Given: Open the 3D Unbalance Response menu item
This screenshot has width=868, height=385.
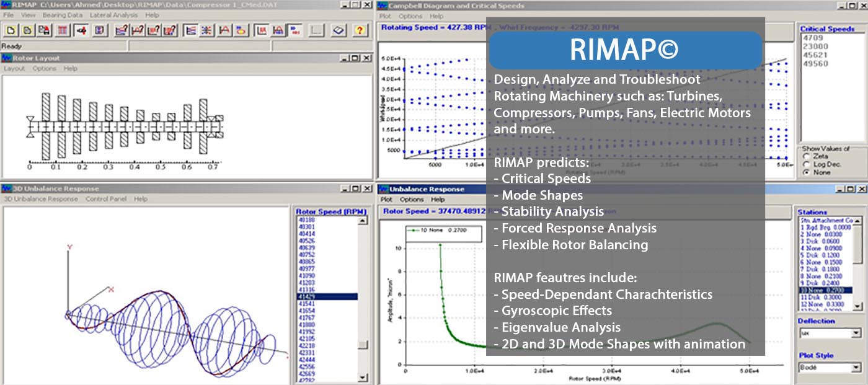Looking at the screenshot, I should click(41, 199).
